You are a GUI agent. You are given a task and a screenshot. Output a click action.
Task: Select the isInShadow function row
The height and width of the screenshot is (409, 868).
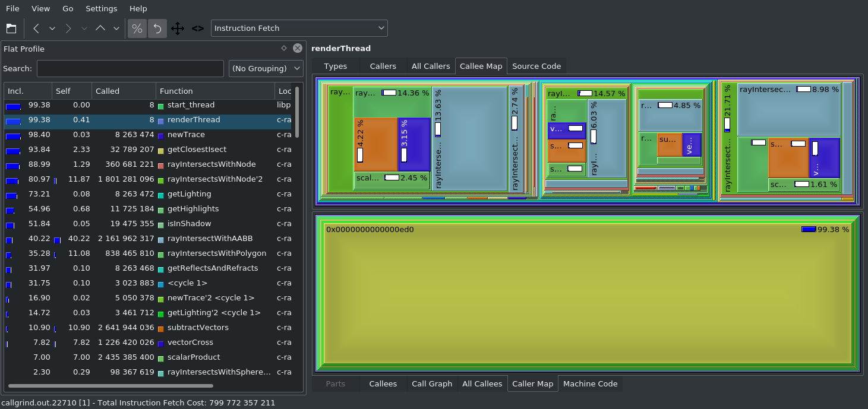(x=149, y=224)
